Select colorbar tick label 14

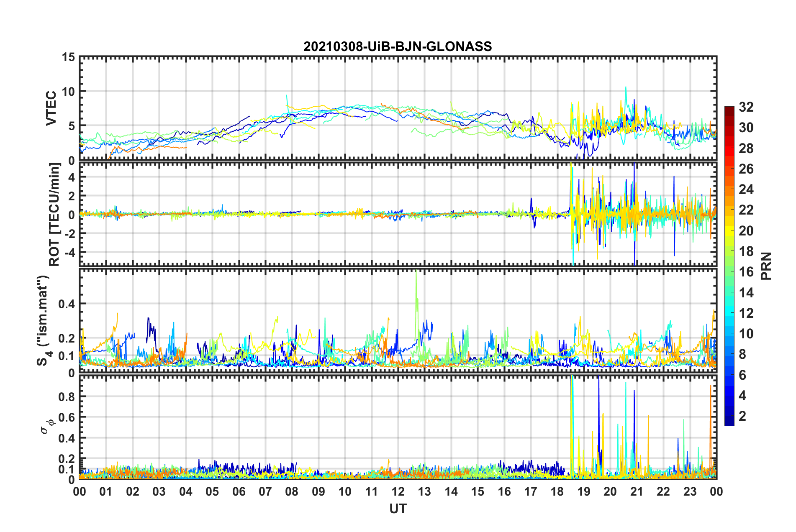coord(746,293)
